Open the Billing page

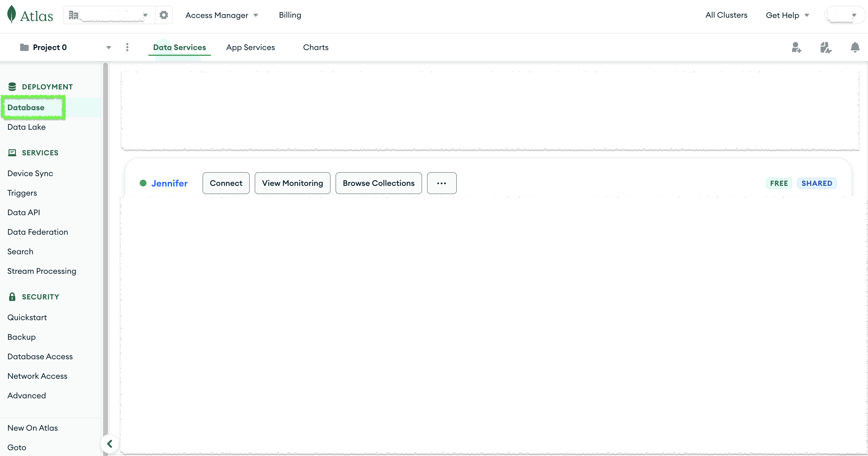pyautogui.click(x=290, y=15)
